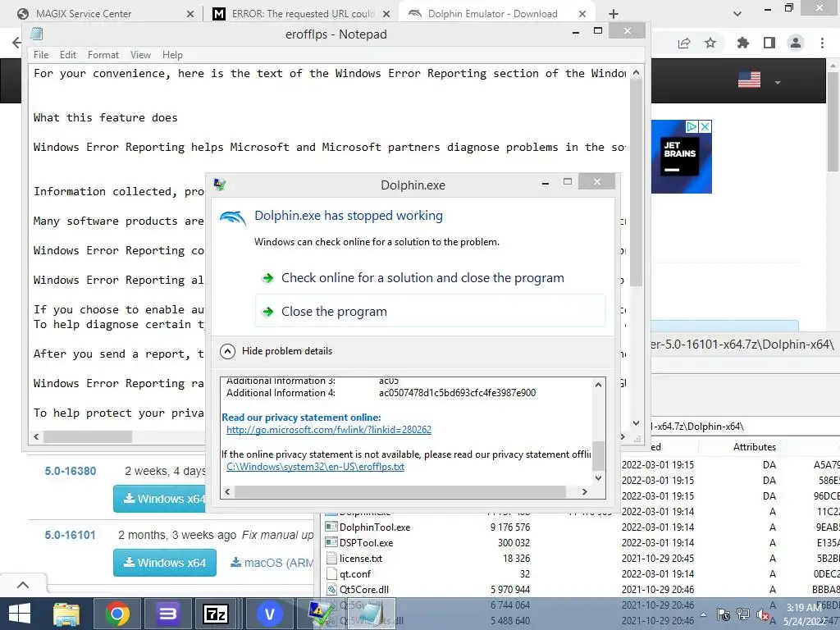
Task: Open View menu in Notepad
Action: pos(140,55)
